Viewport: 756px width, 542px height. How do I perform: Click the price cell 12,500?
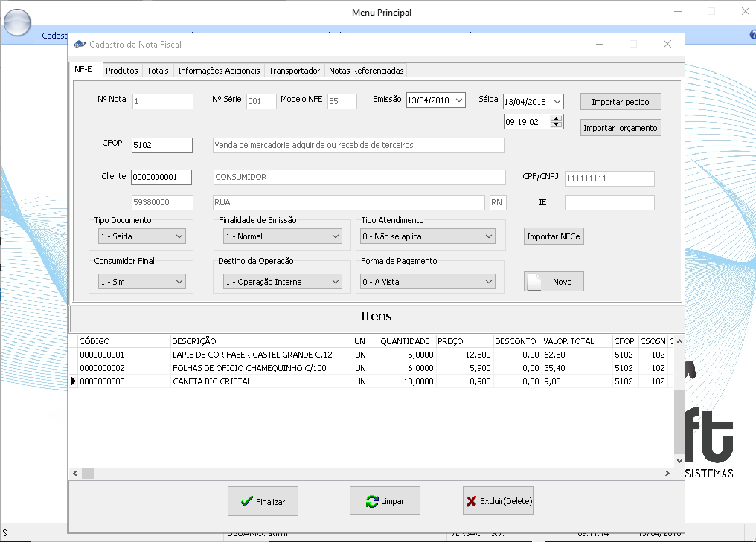pos(465,355)
